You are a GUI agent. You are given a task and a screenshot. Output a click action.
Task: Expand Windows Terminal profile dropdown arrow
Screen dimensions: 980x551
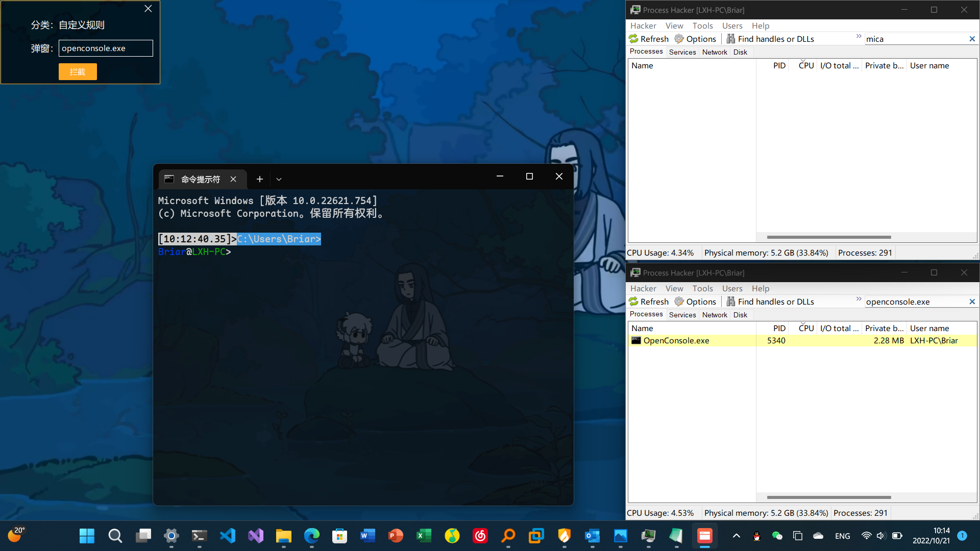click(x=279, y=179)
